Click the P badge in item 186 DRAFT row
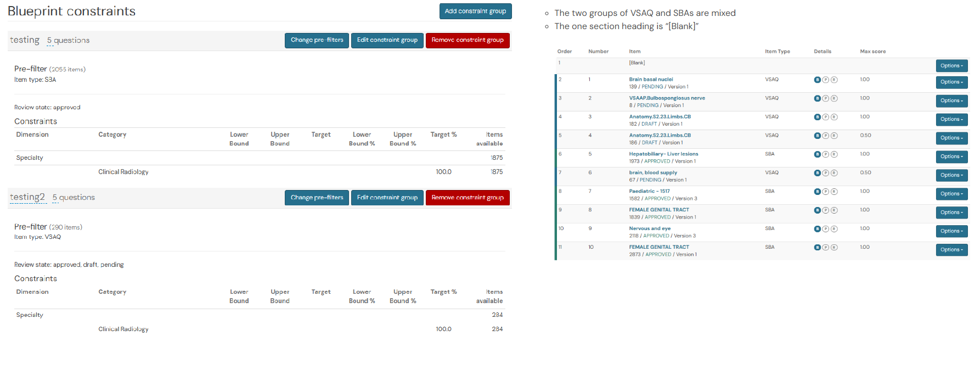 tap(825, 136)
